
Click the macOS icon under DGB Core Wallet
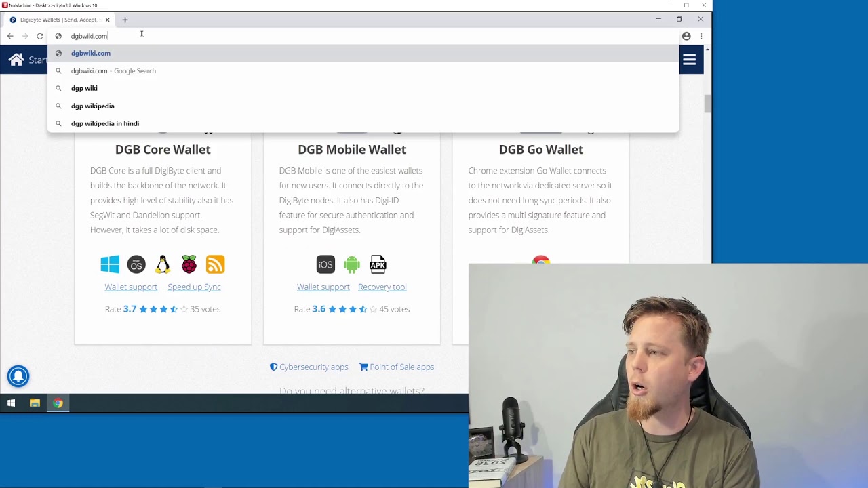[x=136, y=264]
